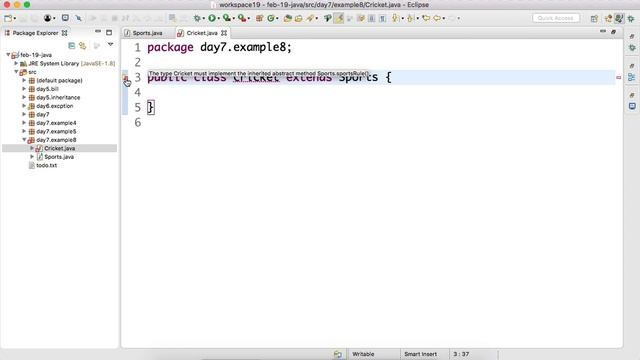
Task: Collapse the src folder node
Action: (16, 72)
